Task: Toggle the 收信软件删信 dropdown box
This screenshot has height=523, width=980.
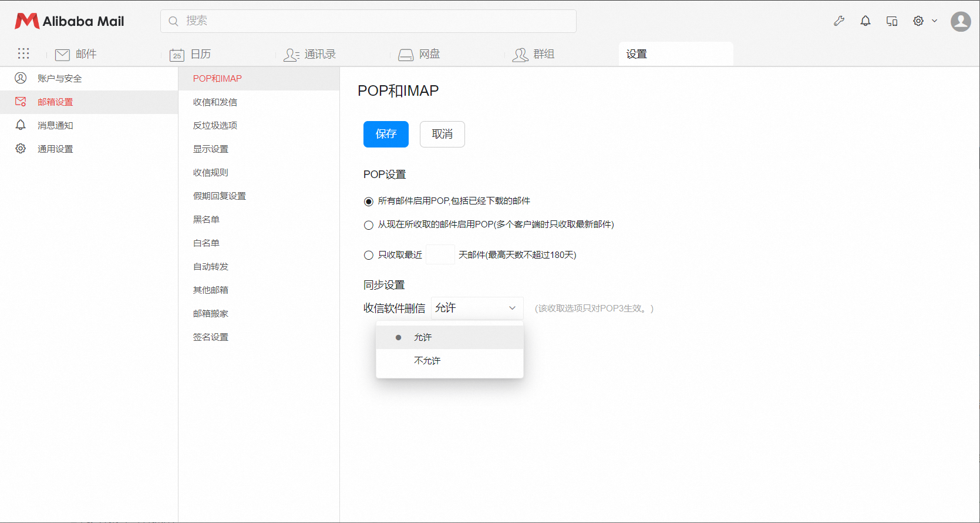Action: pos(477,308)
